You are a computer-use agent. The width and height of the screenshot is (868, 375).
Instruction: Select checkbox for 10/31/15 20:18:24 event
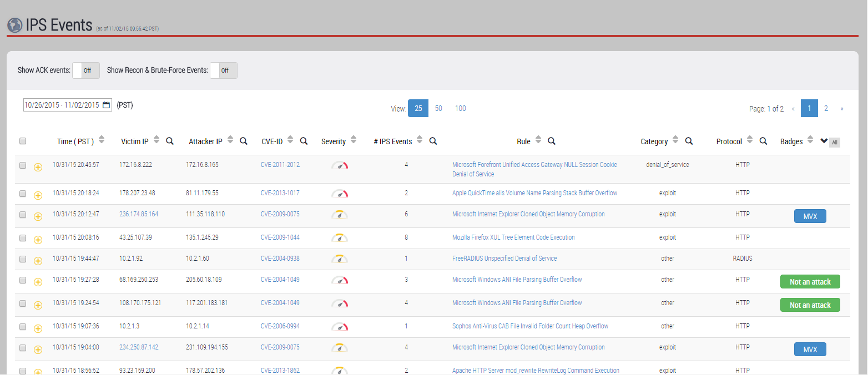(23, 194)
